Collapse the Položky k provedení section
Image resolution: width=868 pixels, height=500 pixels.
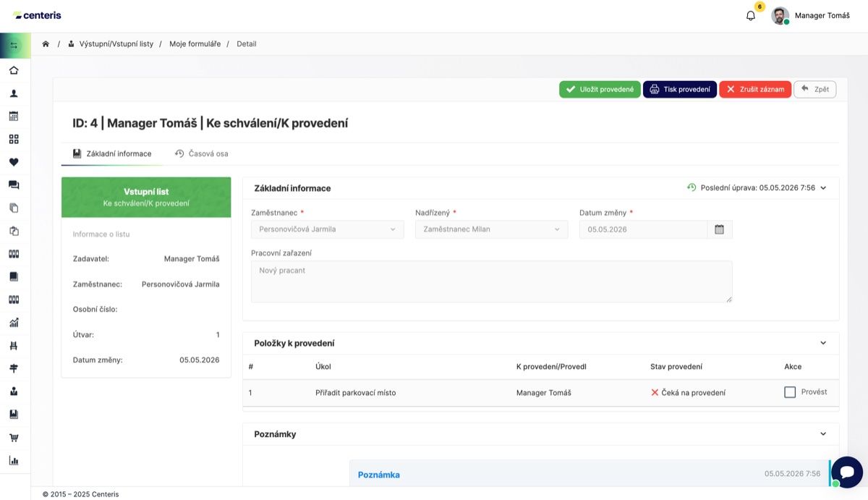(823, 343)
